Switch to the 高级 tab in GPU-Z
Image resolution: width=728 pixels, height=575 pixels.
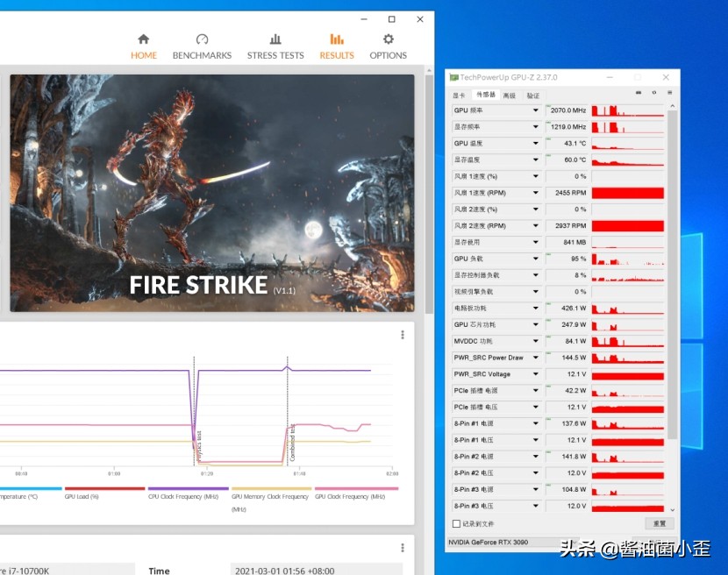coord(510,96)
